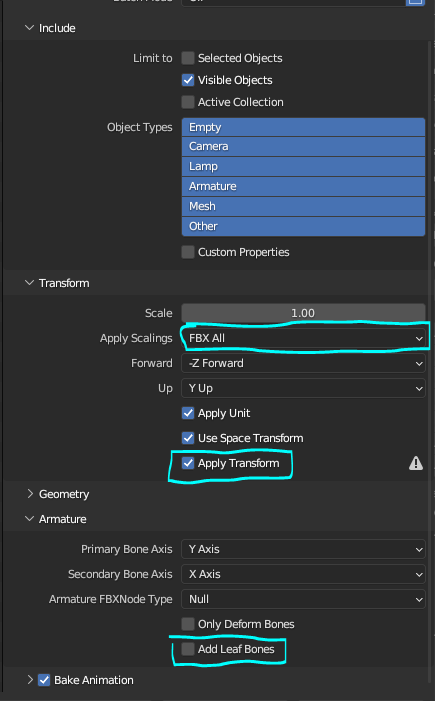435x701 pixels.
Task: Toggle the Mesh object type
Action: tap(303, 206)
